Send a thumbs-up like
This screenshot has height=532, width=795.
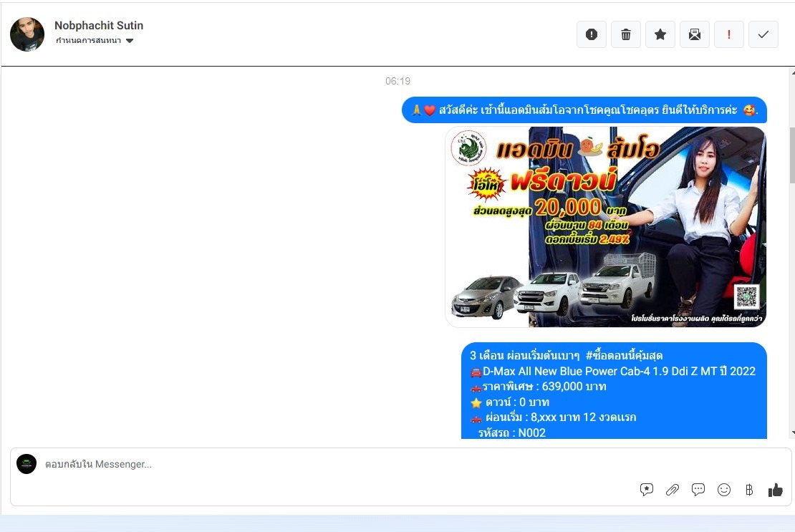point(775,490)
